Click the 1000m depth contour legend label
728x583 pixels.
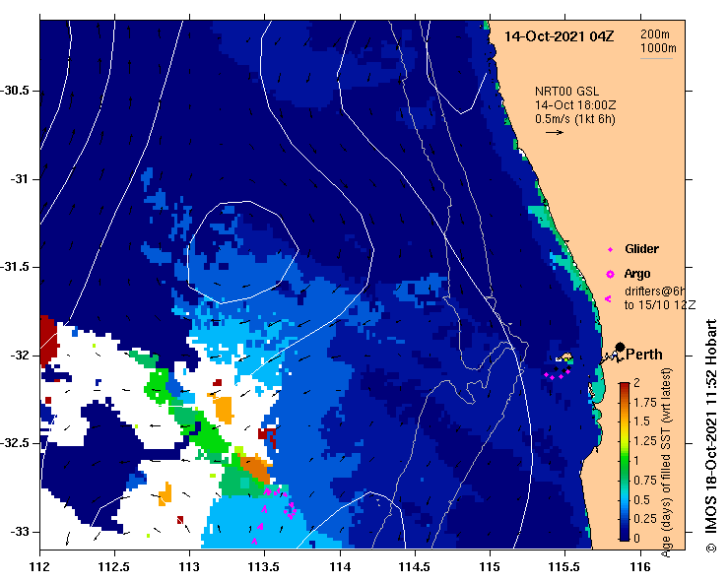point(658,48)
